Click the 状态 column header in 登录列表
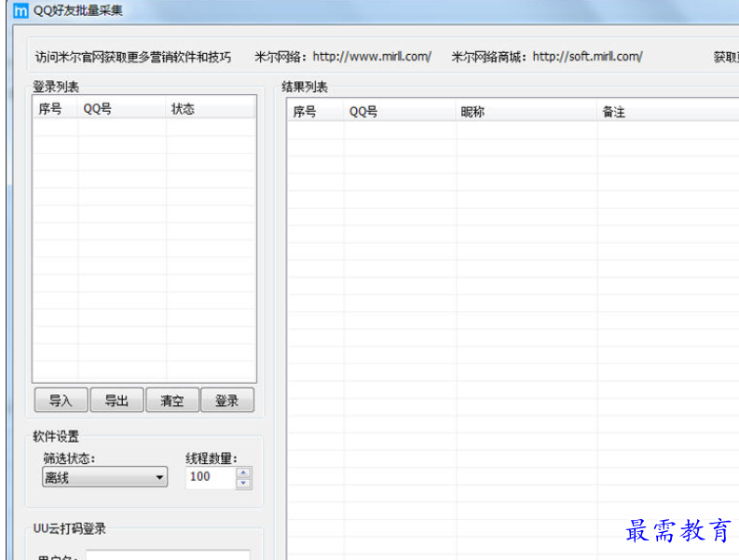Screen dimensions: 739x560 pos(211,108)
